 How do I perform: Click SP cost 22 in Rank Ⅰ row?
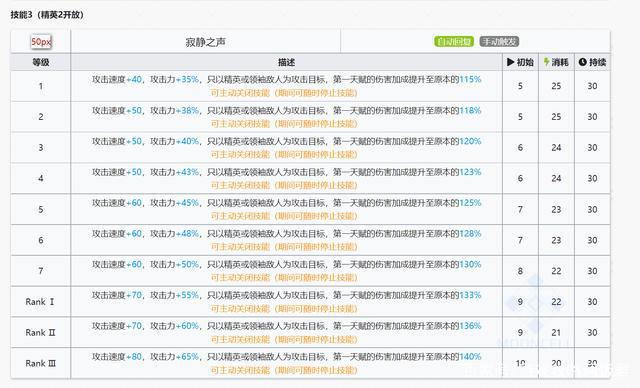click(556, 302)
